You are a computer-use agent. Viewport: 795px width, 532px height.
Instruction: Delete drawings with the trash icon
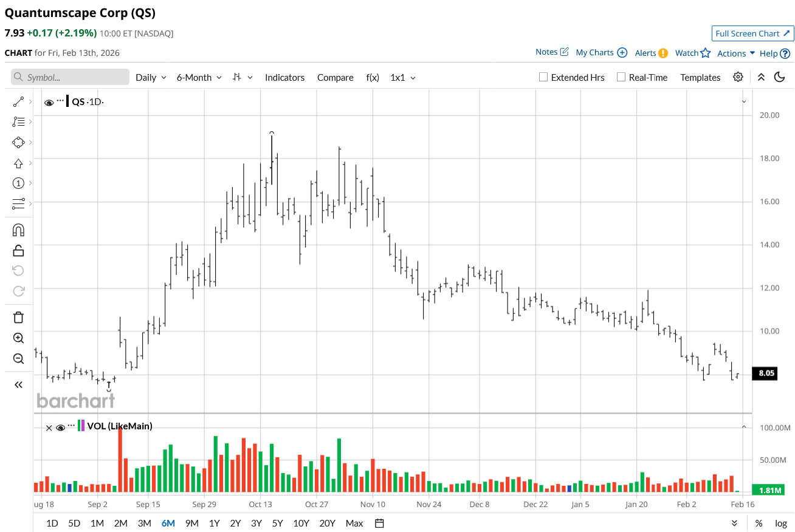click(18, 317)
